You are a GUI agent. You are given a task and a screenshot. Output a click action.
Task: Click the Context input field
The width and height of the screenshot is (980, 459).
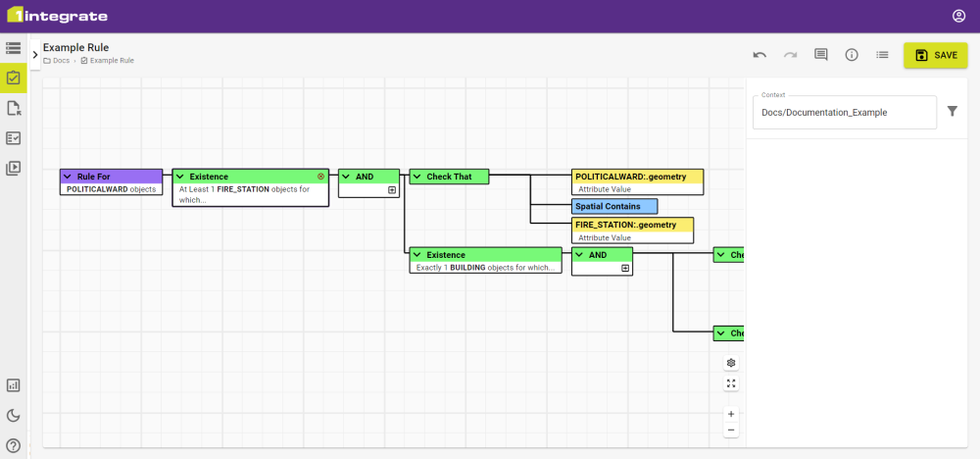point(844,112)
